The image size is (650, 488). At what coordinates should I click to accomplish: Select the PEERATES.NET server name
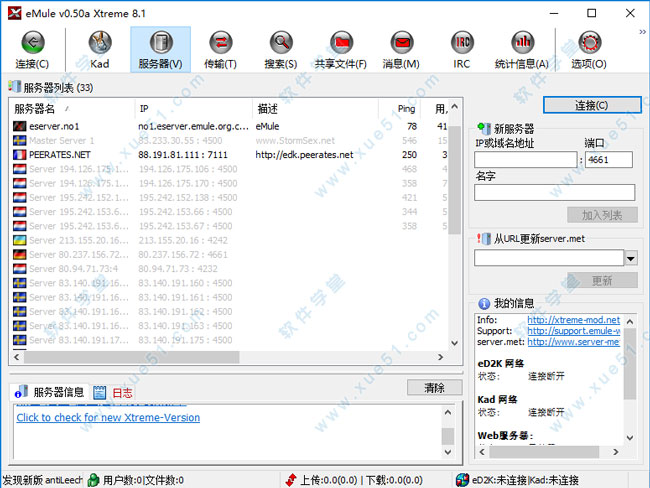(x=60, y=155)
